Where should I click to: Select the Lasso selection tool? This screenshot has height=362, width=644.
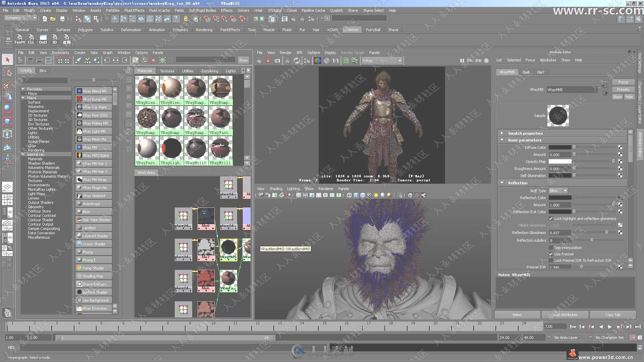coord(7,73)
